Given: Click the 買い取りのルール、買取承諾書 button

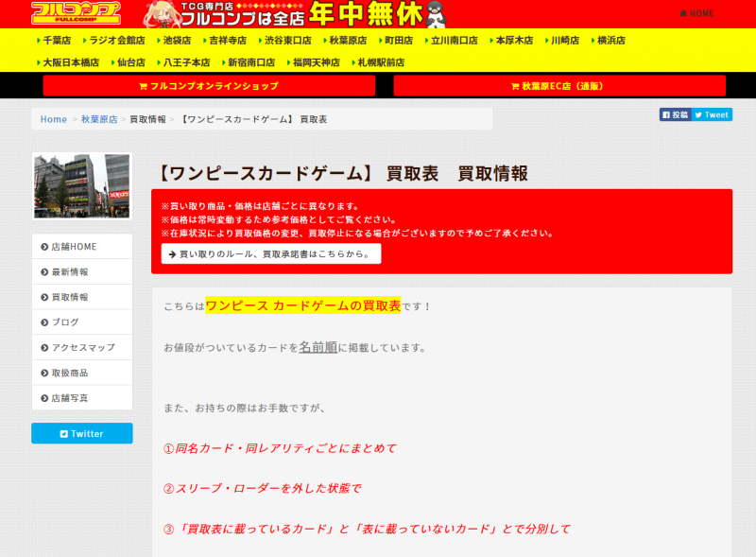Looking at the screenshot, I should 271,253.
